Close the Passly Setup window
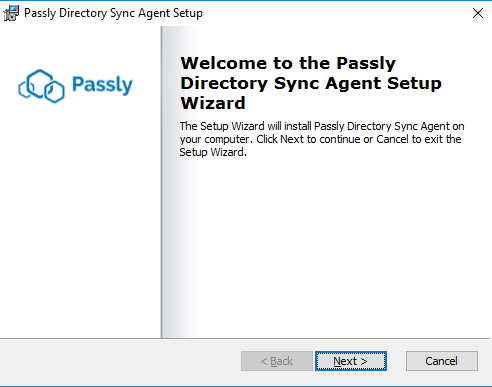Image resolution: width=492 pixels, height=387 pixels. tap(478, 13)
